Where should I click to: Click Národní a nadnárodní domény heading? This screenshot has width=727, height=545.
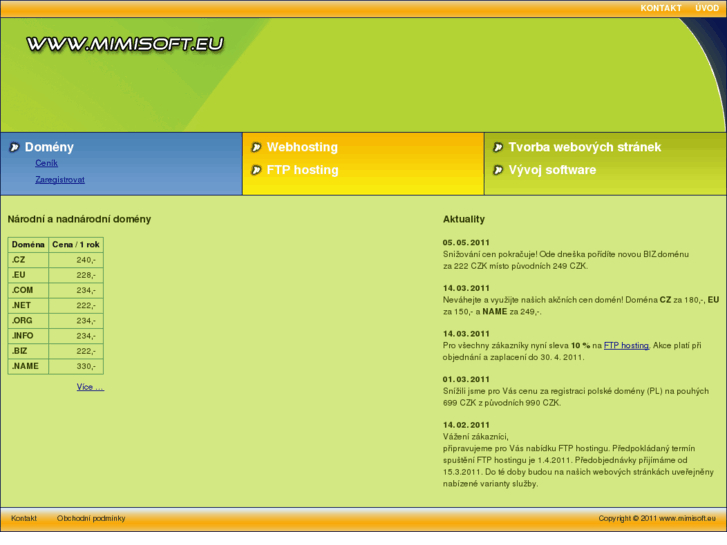pyautogui.click(x=79, y=219)
